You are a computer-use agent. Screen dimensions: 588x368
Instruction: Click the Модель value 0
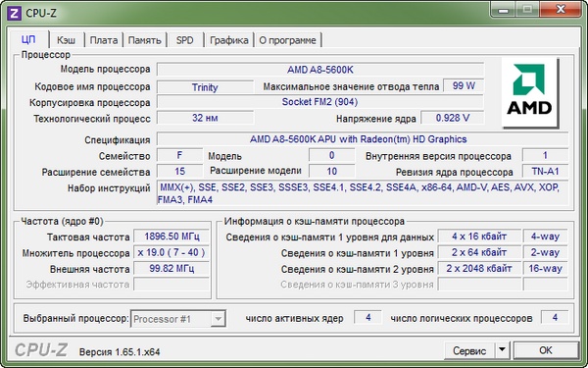pyautogui.click(x=331, y=155)
